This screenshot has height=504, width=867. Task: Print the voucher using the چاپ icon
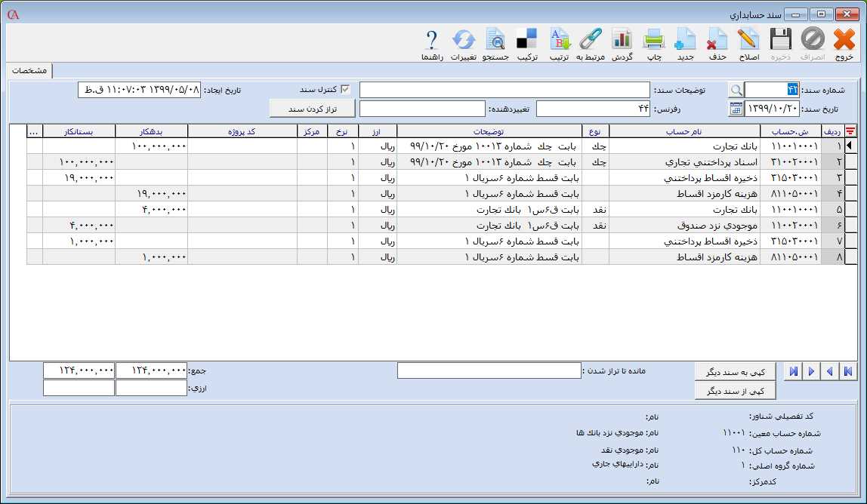[x=653, y=41]
